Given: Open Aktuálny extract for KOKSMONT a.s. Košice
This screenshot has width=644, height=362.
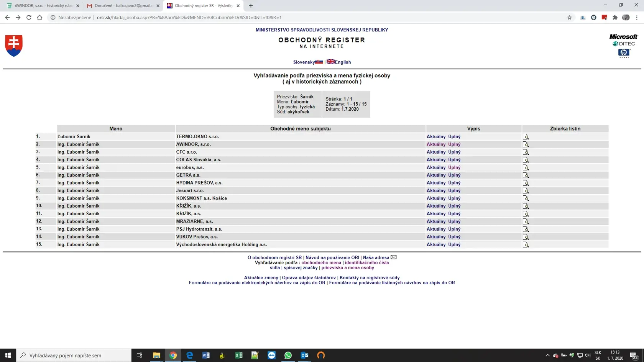Looking at the screenshot, I should pos(436,198).
